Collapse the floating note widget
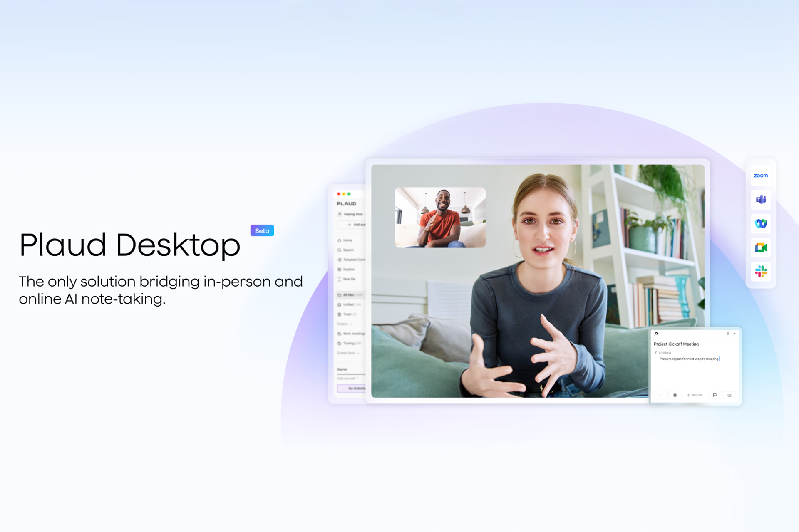Viewport: 799px width, 532px height. [734, 334]
